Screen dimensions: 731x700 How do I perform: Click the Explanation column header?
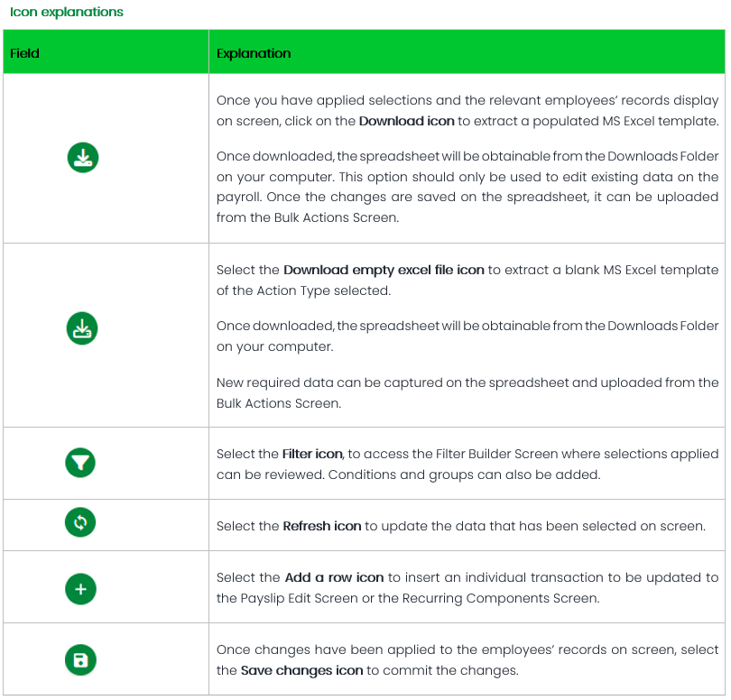coord(254,53)
